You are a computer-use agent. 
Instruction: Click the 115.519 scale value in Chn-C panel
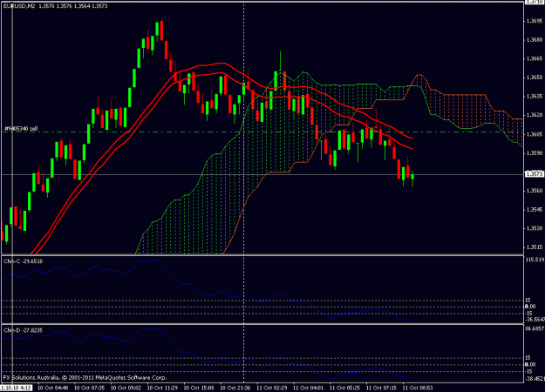(x=535, y=260)
